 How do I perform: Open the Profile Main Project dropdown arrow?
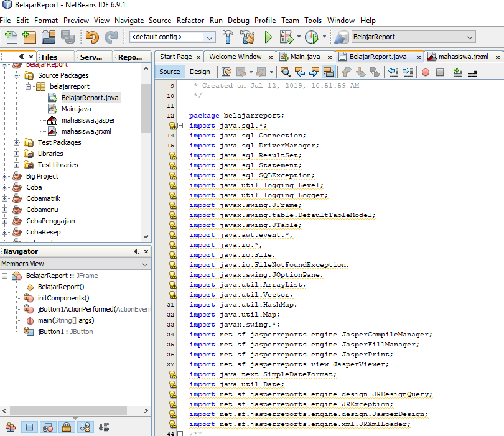pos(324,37)
